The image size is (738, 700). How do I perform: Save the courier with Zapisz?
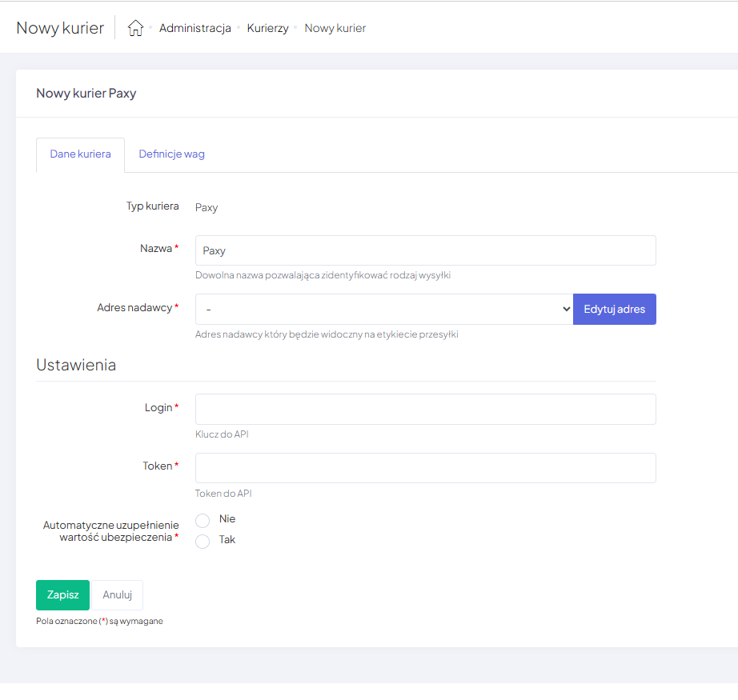tap(62, 595)
